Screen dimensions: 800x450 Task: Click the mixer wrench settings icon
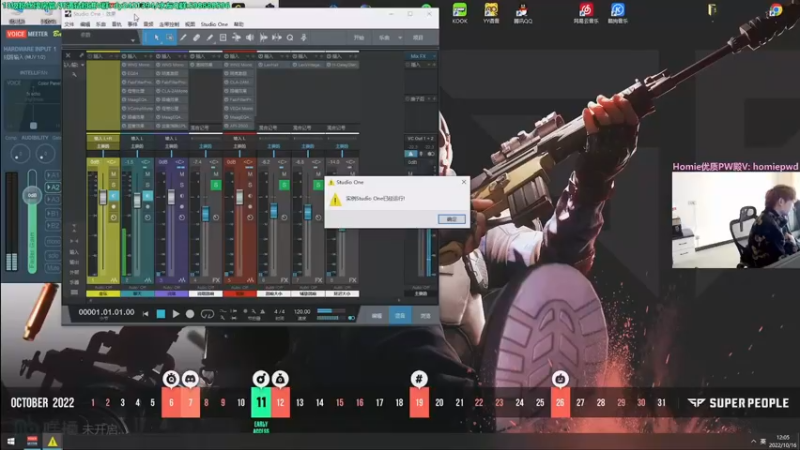74,74
